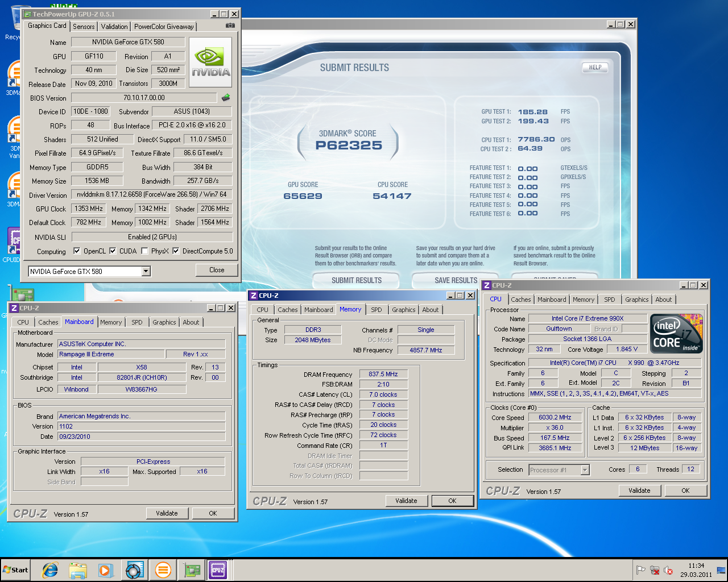Click the Rampage III Extreme model field

click(111, 354)
